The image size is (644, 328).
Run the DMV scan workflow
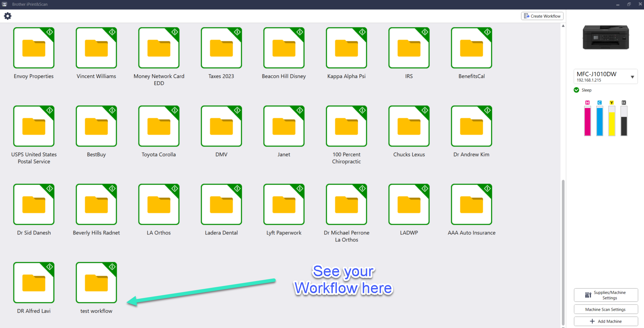[221, 126]
